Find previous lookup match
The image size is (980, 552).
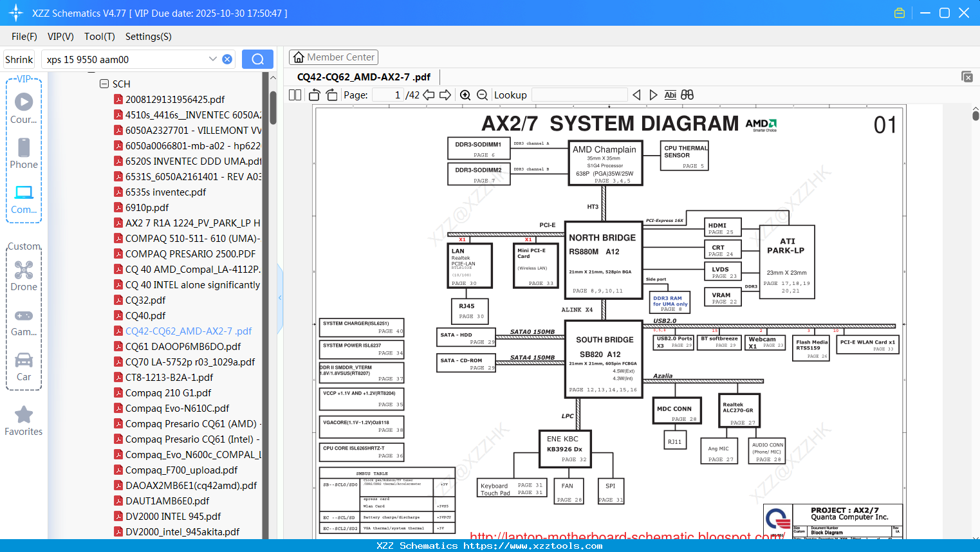tap(636, 95)
